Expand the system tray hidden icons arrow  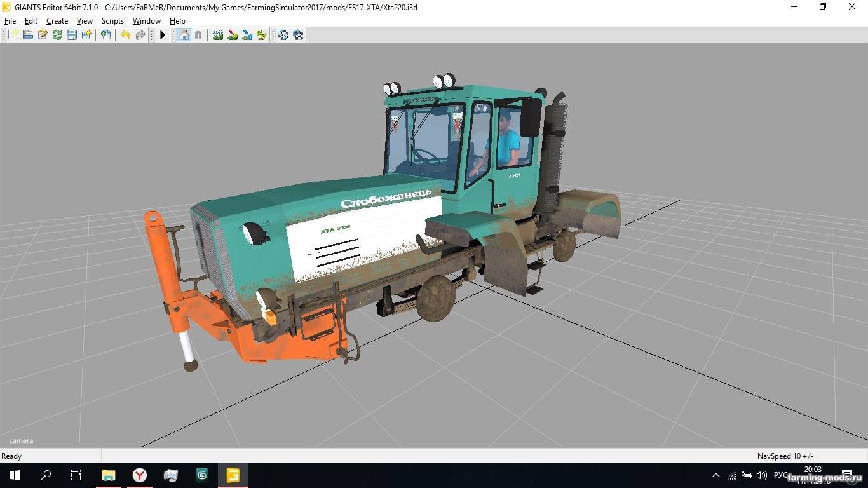pyautogui.click(x=716, y=475)
